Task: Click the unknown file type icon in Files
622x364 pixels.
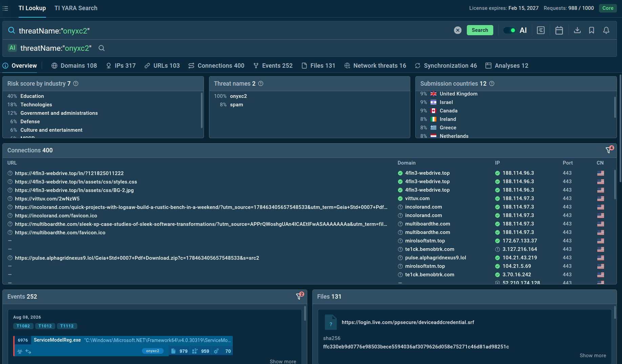Action: point(331,322)
